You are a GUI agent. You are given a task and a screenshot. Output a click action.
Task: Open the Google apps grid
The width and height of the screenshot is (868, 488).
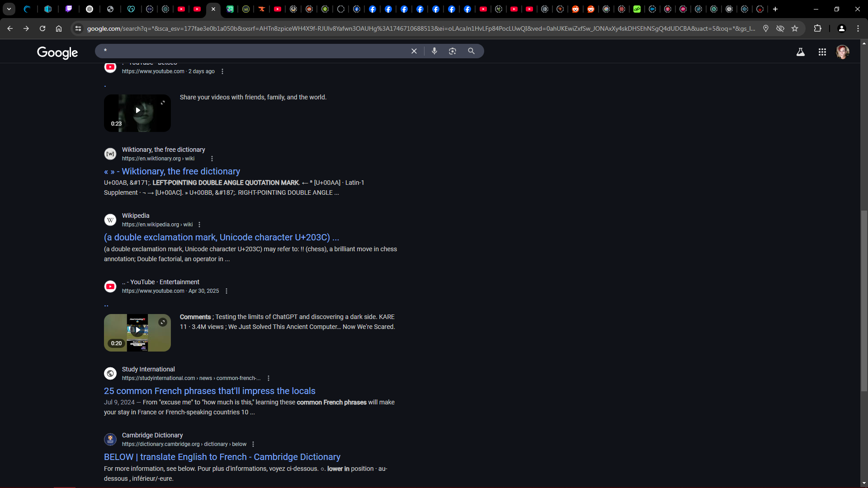tap(822, 52)
